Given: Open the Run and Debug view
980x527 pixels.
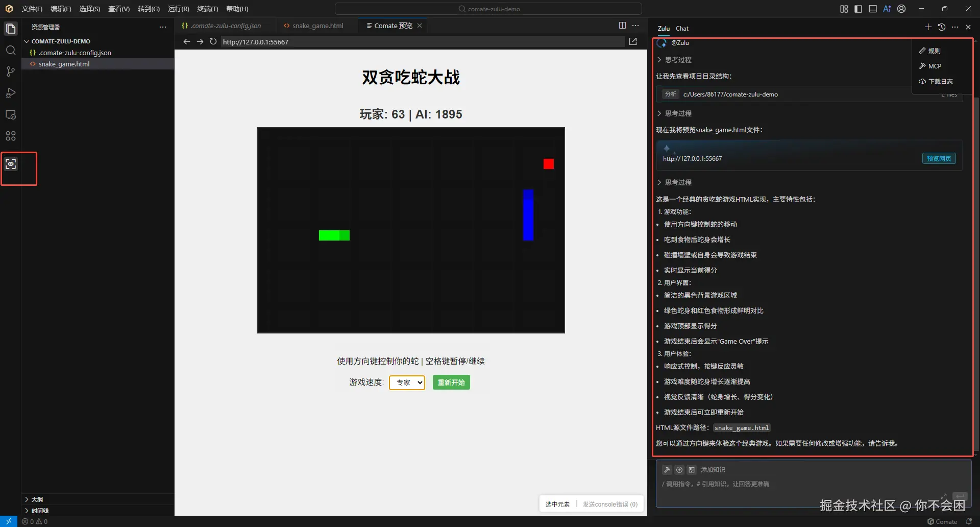Looking at the screenshot, I should coord(11,93).
